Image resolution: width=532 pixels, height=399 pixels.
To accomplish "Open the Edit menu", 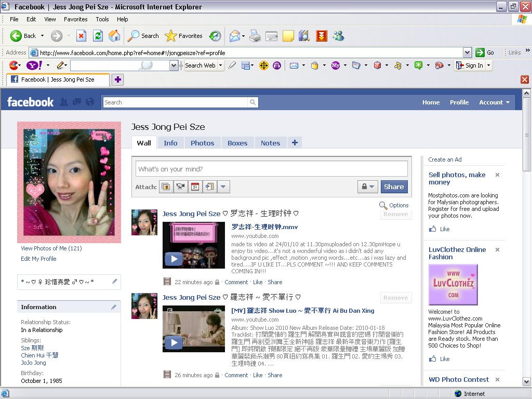I will pyautogui.click(x=31, y=19).
